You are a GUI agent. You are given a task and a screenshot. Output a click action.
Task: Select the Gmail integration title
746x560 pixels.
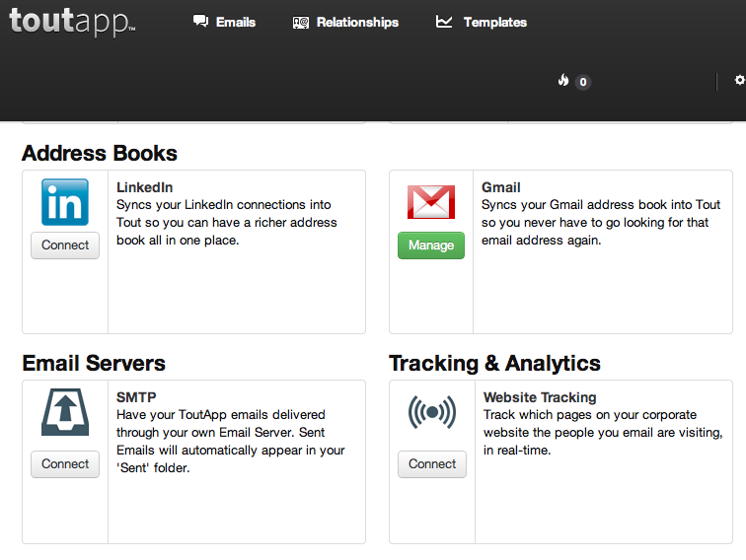pos(500,187)
